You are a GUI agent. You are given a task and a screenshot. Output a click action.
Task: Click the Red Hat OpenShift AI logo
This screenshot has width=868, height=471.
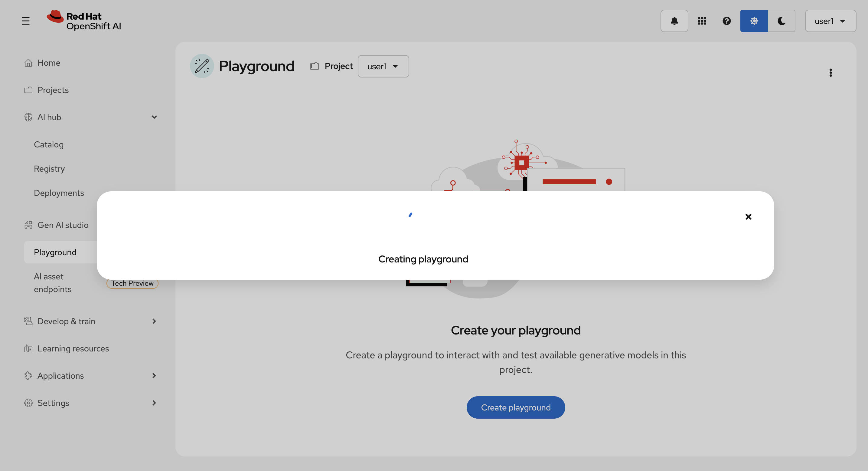point(84,21)
